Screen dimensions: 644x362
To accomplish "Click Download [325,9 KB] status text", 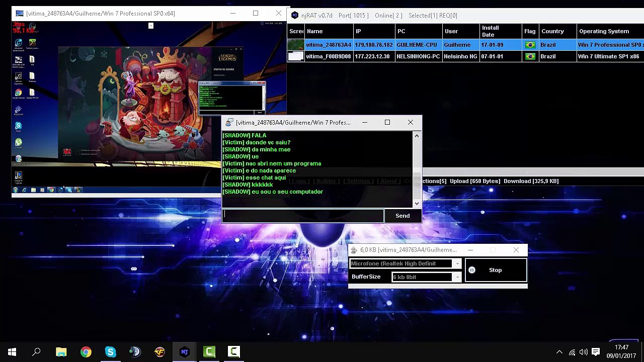I will pos(531,181).
